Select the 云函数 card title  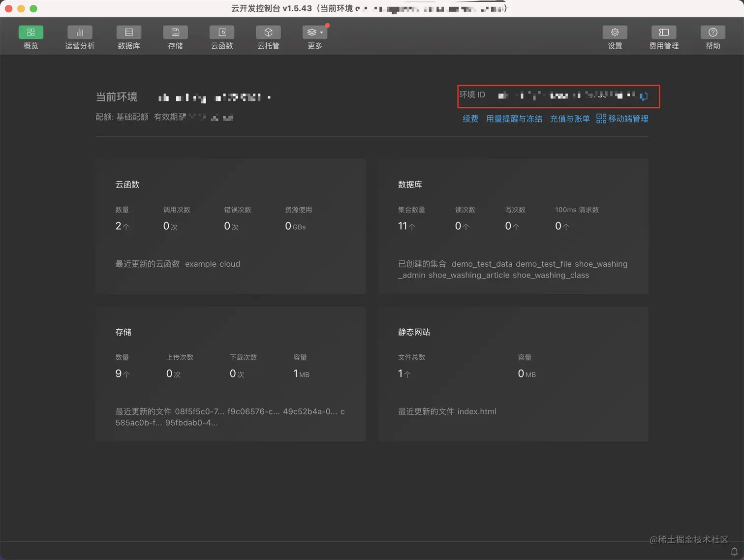point(127,185)
